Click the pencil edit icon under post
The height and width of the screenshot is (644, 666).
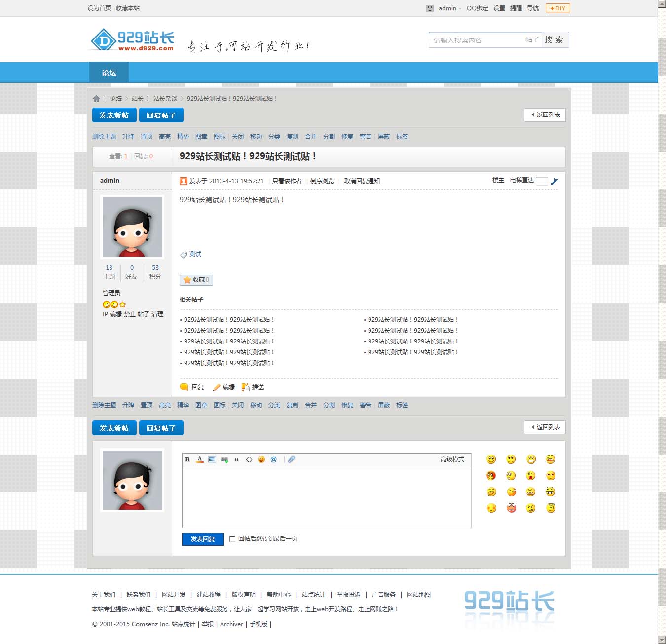(217, 387)
